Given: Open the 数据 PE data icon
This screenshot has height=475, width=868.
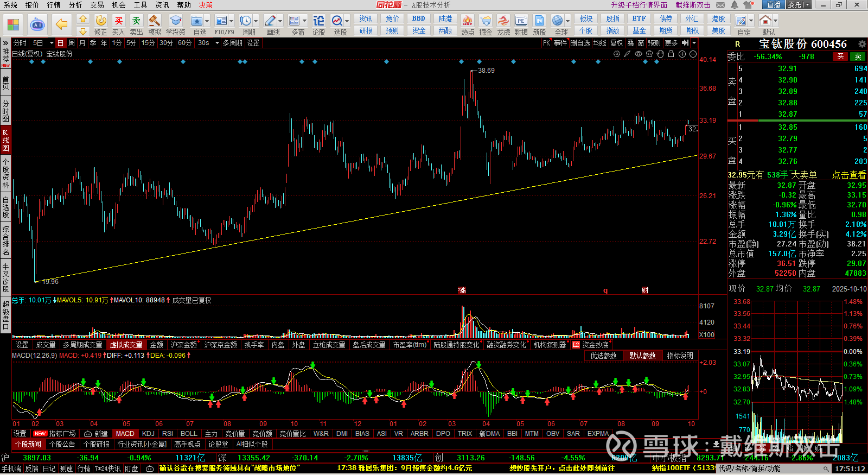Looking at the screenshot, I should point(521,25).
